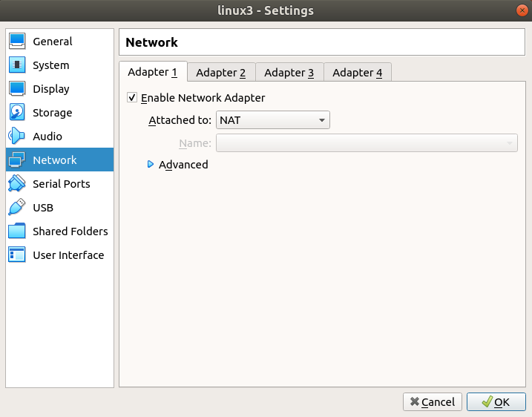
Task: Click the Shared Folders folder icon
Action: click(17, 232)
